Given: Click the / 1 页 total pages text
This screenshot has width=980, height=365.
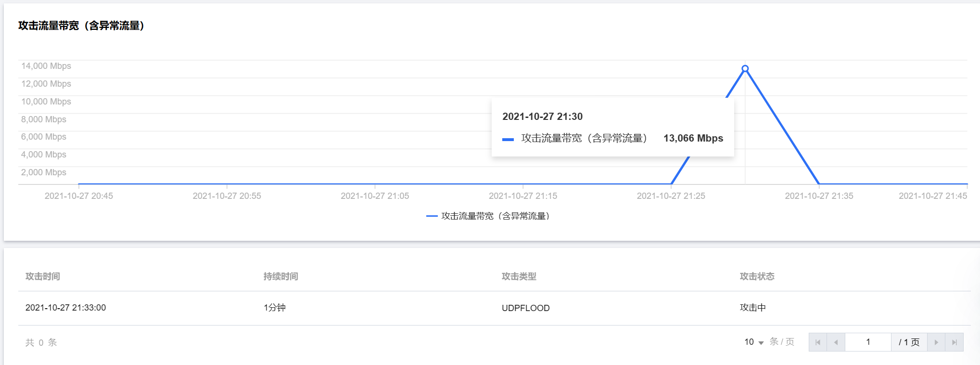Looking at the screenshot, I should pos(909,342).
